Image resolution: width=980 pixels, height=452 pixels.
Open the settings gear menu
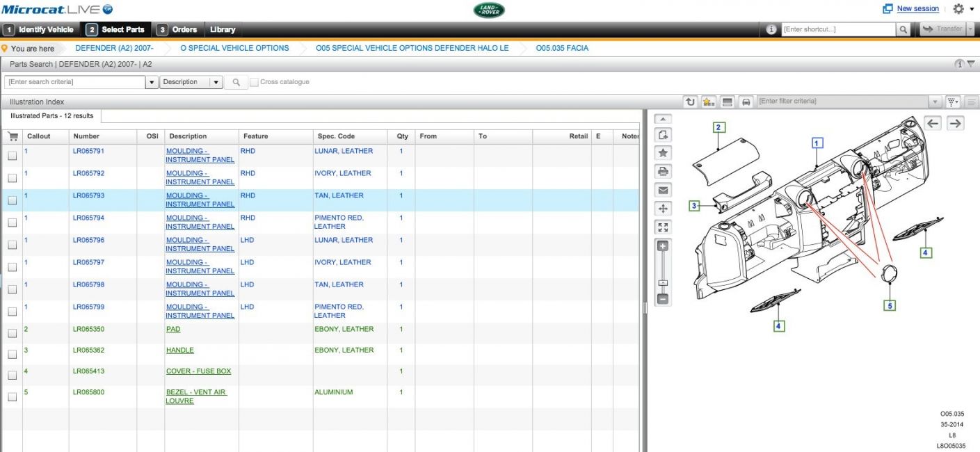click(x=958, y=9)
